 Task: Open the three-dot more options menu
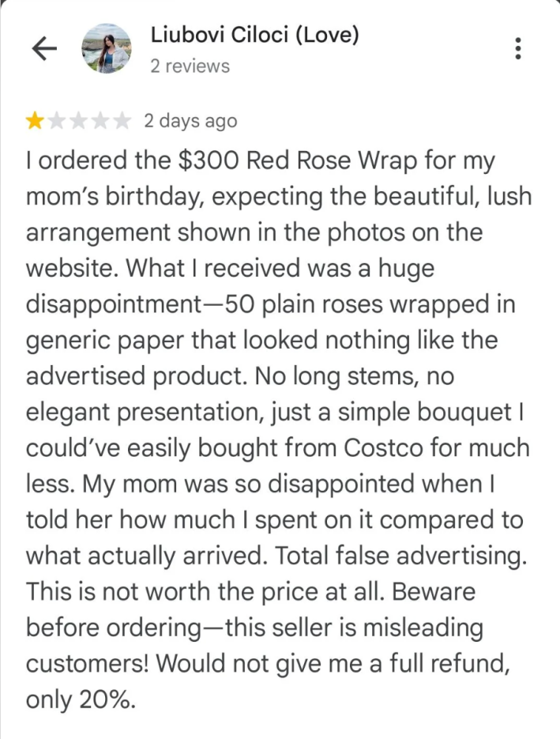point(518,49)
